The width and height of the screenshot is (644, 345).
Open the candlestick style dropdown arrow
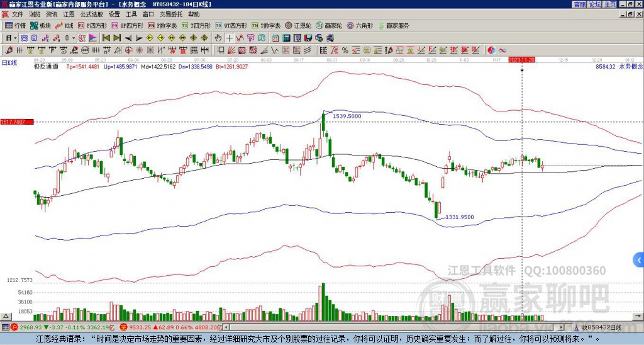tap(74, 38)
